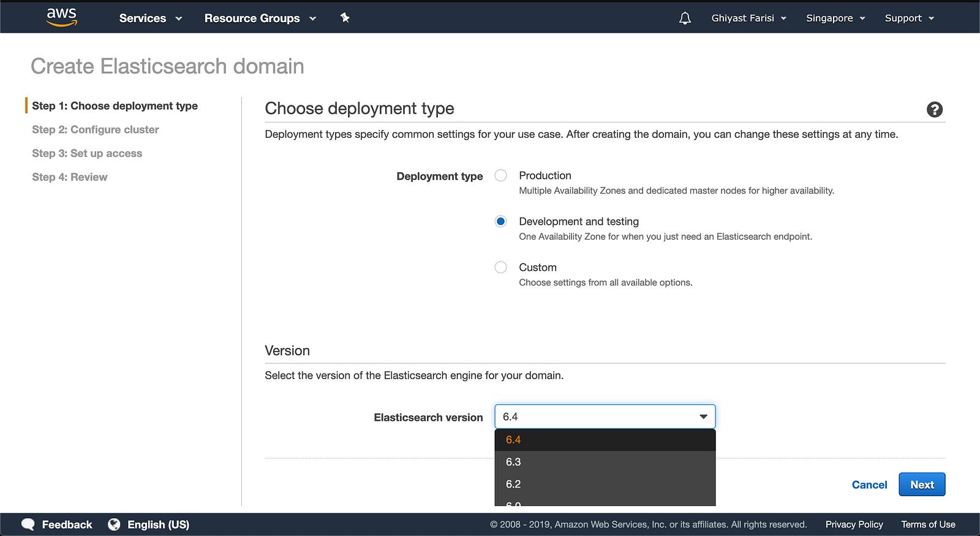
Task: Click the language globe icon
Action: [114, 524]
